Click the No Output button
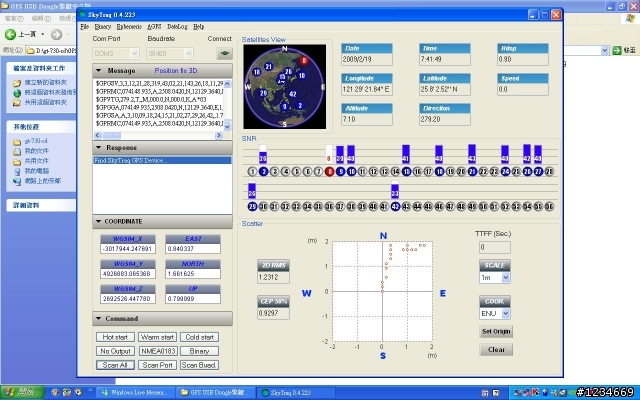This screenshot has height=400, width=640. coord(115,351)
